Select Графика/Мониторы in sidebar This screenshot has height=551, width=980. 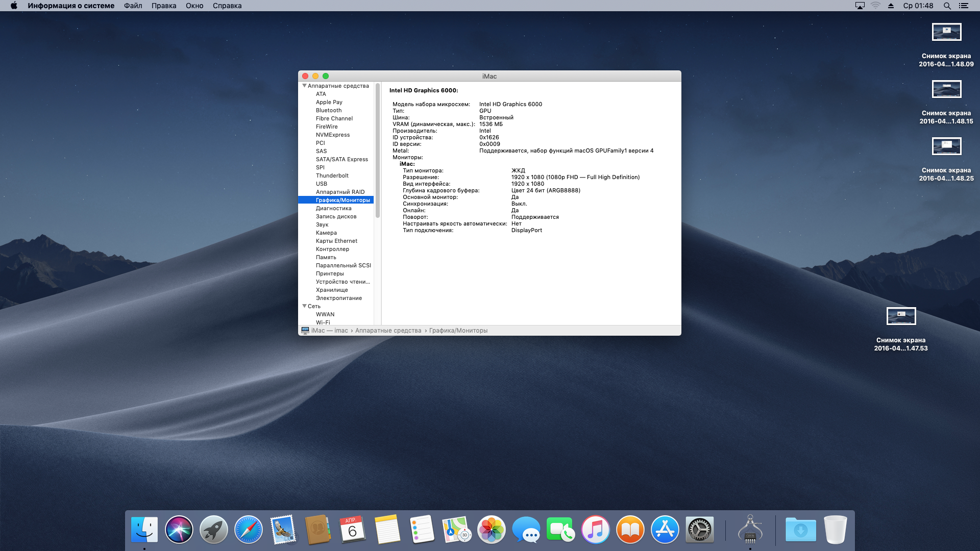coord(336,200)
